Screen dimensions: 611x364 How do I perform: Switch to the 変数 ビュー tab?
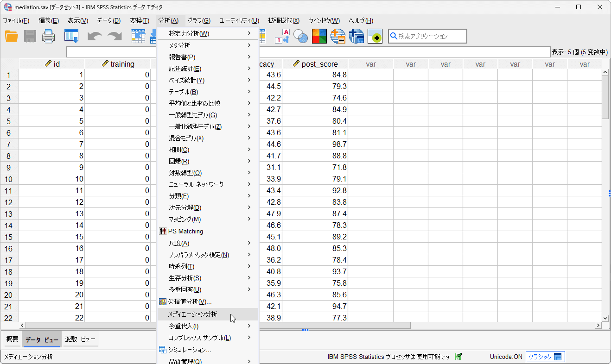click(80, 339)
